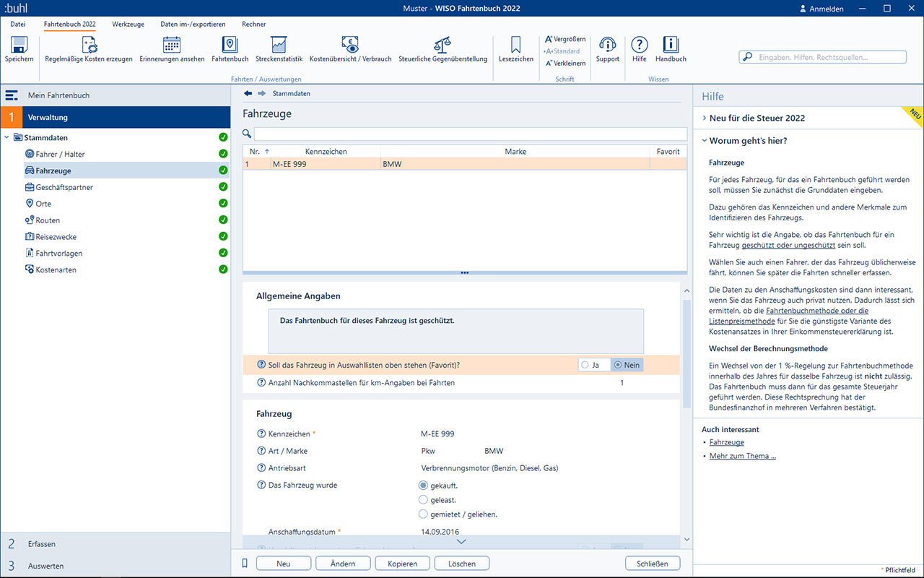Viewport: 924px width, 578px height.
Task: Open the Datei menu
Action: pyautogui.click(x=18, y=24)
